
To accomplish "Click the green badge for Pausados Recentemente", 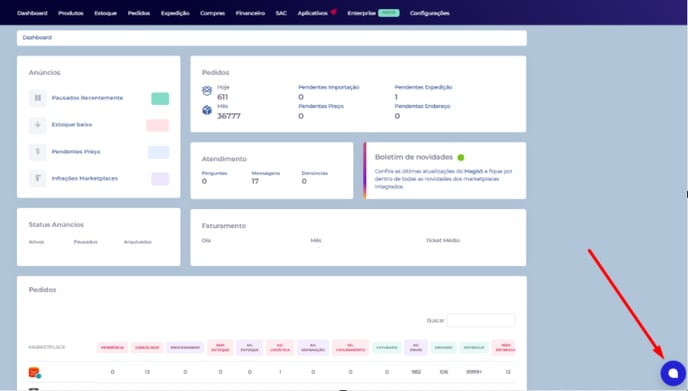I will (160, 99).
